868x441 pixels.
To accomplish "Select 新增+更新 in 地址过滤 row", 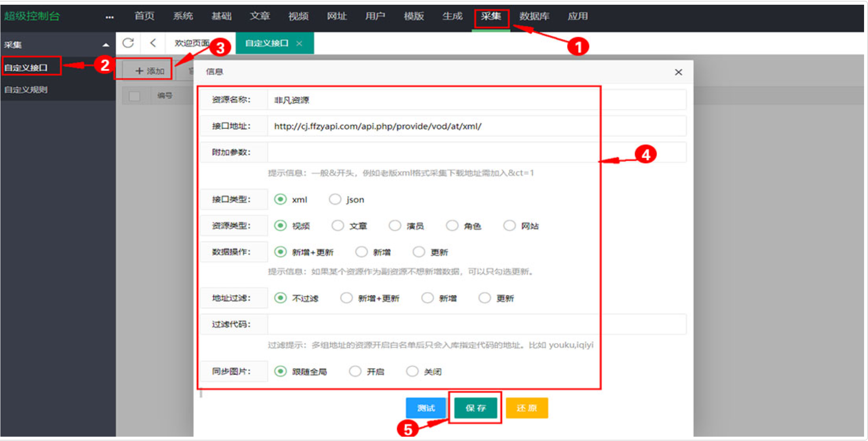I will pos(346,298).
